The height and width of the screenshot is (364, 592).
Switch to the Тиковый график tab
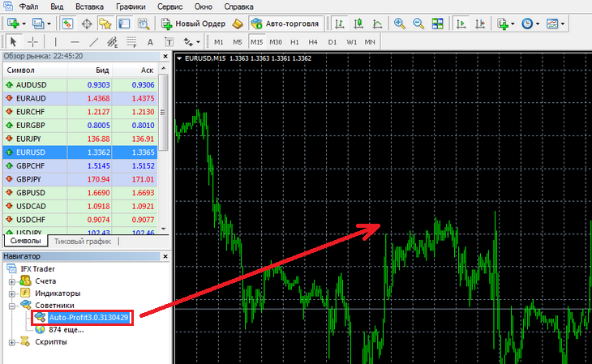83,242
